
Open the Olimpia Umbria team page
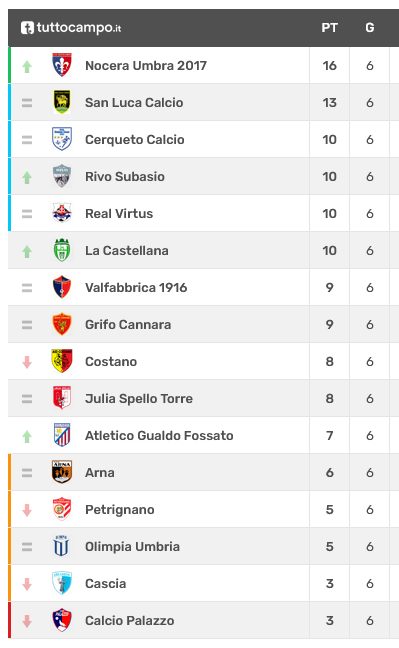click(x=132, y=546)
